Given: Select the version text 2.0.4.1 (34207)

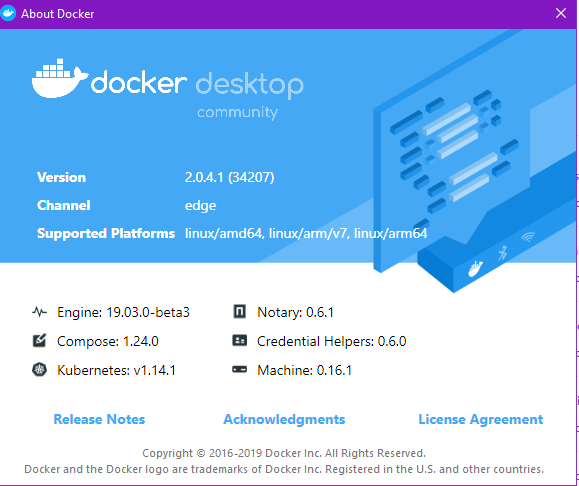Looking at the screenshot, I should click(229, 178).
